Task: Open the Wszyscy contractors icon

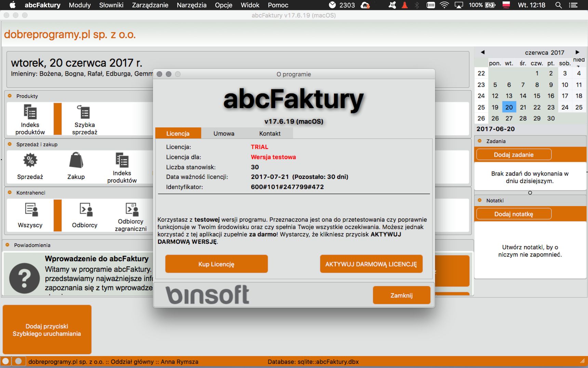Action: click(30, 215)
